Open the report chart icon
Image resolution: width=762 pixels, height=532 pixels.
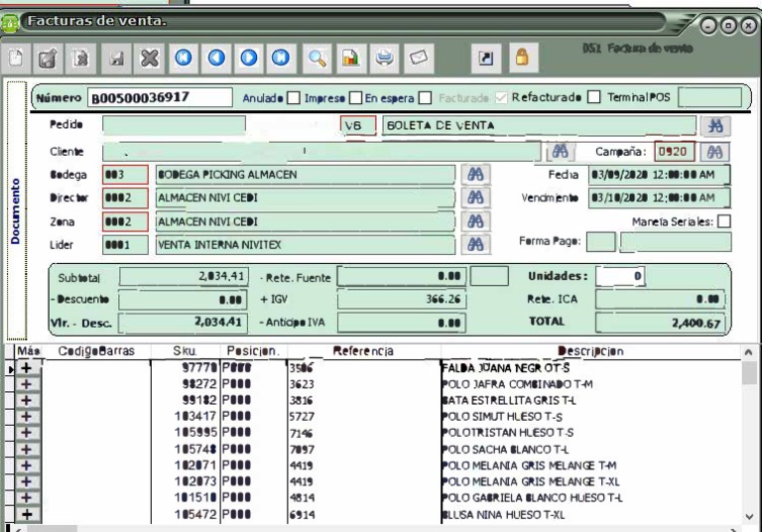click(351, 58)
